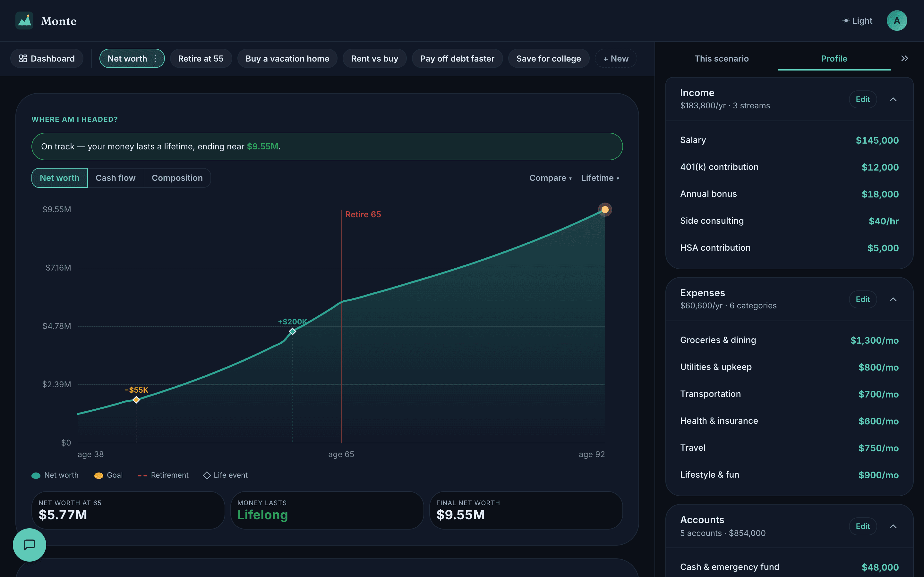Open the Lifetime range dropdown
Image resolution: width=924 pixels, height=577 pixels.
coord(600,178)
